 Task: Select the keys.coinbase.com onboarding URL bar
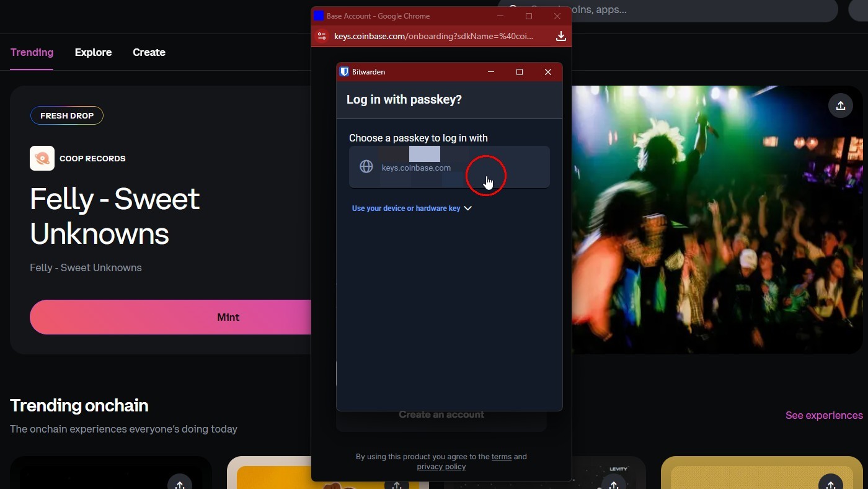(x=433, y=36)
